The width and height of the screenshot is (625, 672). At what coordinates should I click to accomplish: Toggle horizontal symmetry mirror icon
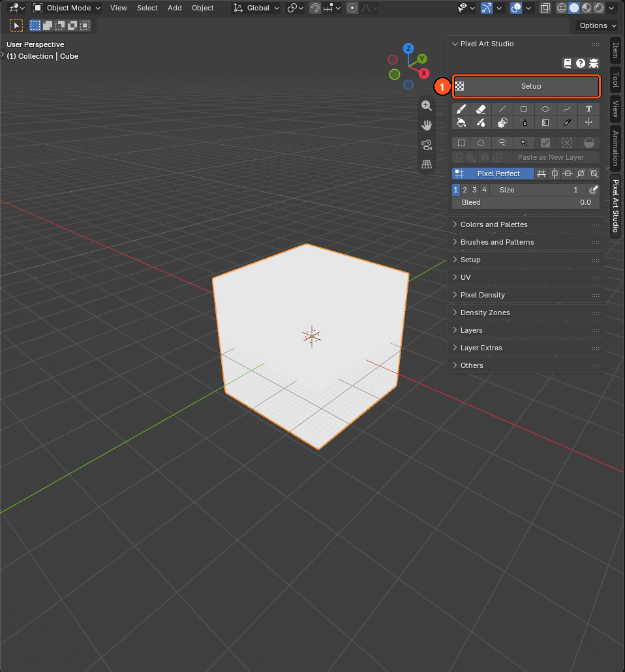(568, 174)
